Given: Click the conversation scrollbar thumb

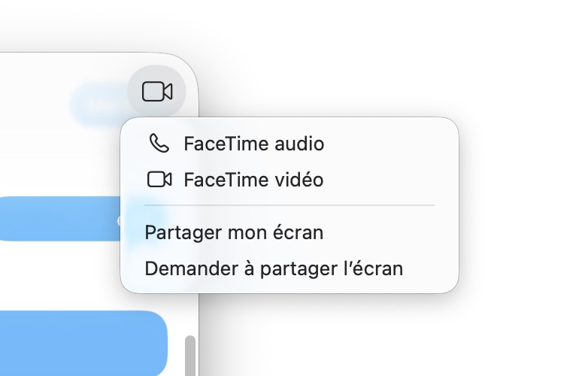Looking at the screenshot, I should click(190, 353).
